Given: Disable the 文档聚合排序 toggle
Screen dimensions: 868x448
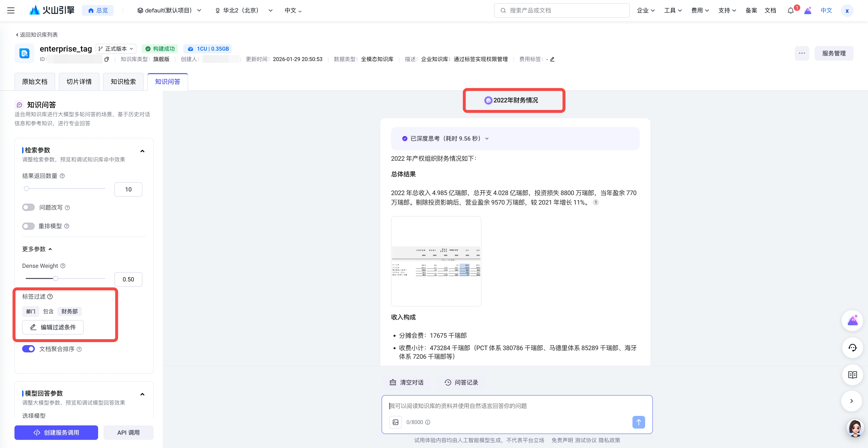Looking at the screenshot, I should click(x=29, y=349).
